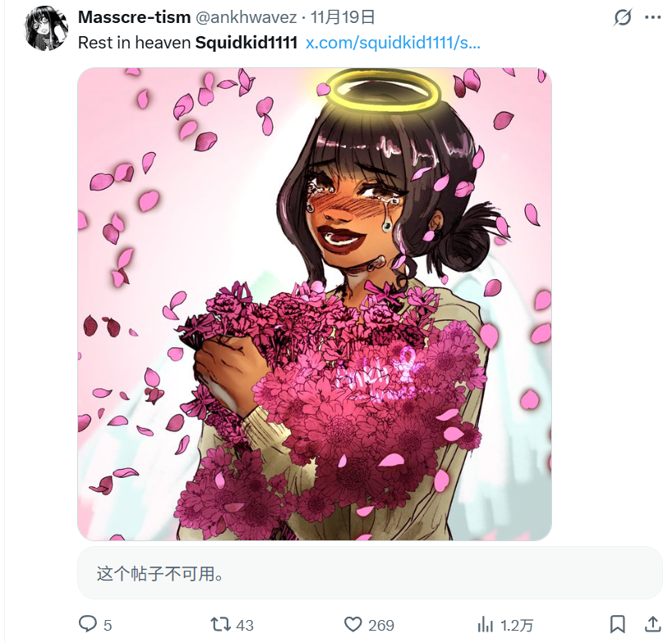This screenshot has height=643, width=672.
Task: Click the unavailable quoted post box
Action: [370, 572]
